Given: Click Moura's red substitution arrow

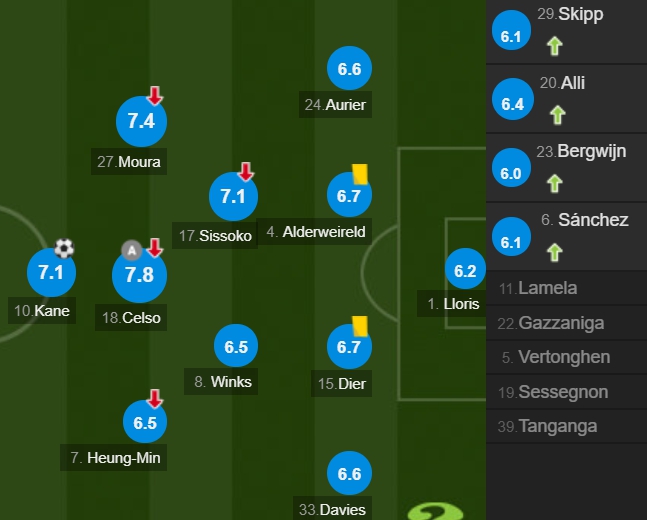Looking at the screenshot, I should point(155,95).
